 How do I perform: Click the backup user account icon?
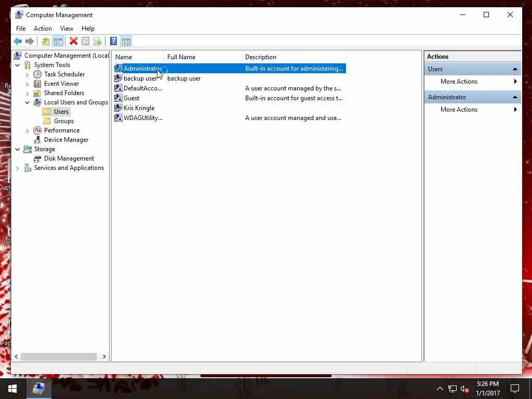[118, 78]
